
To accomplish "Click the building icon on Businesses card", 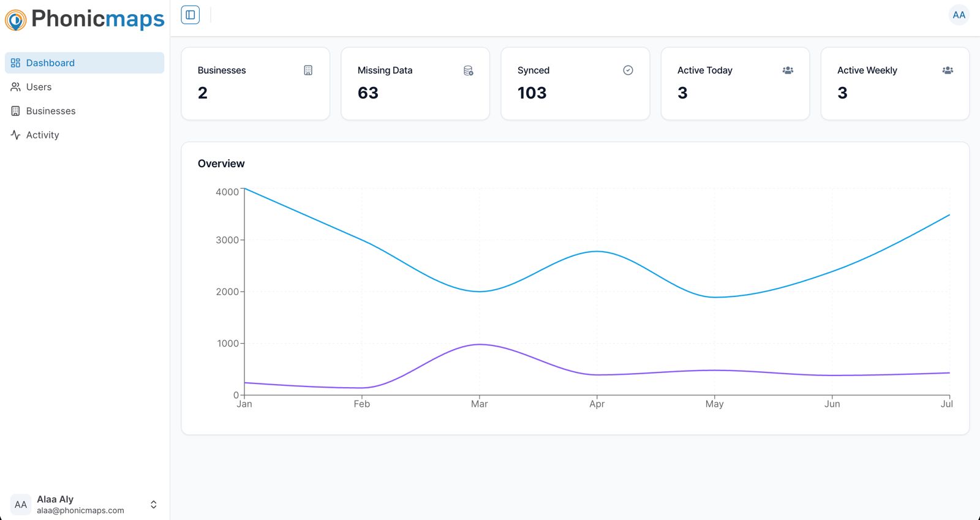I will click(308, 70).
